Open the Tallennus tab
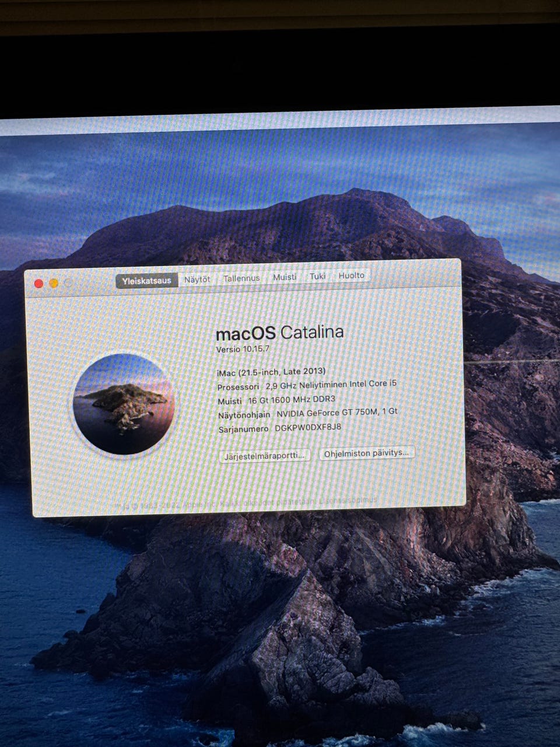Image resolution: width=560 pixels, height=747 pixels. point(242,278)
